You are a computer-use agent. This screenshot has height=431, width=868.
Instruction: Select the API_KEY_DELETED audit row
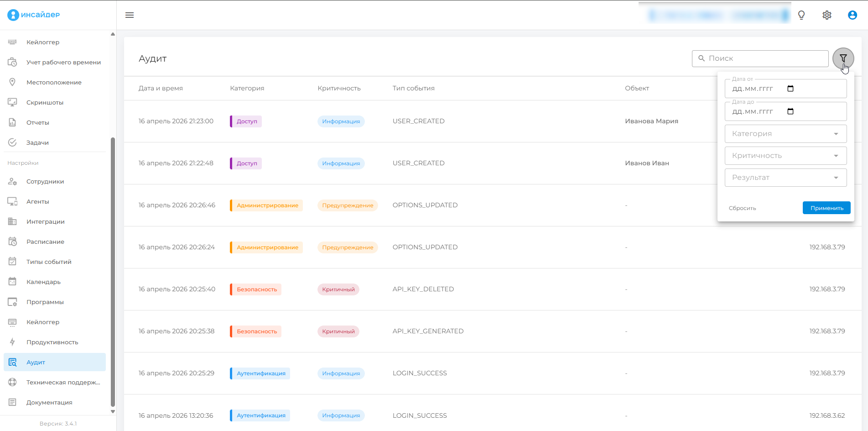pos(423,289)
